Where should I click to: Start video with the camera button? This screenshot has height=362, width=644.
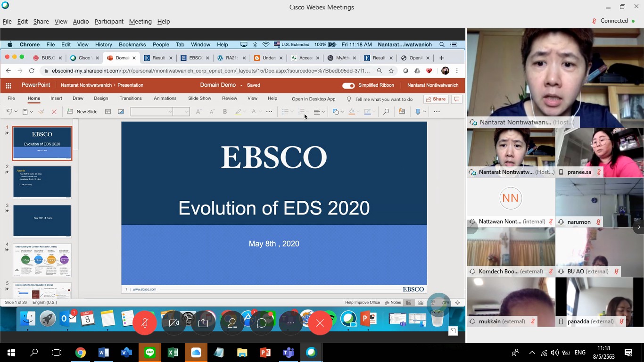point(174,323)
